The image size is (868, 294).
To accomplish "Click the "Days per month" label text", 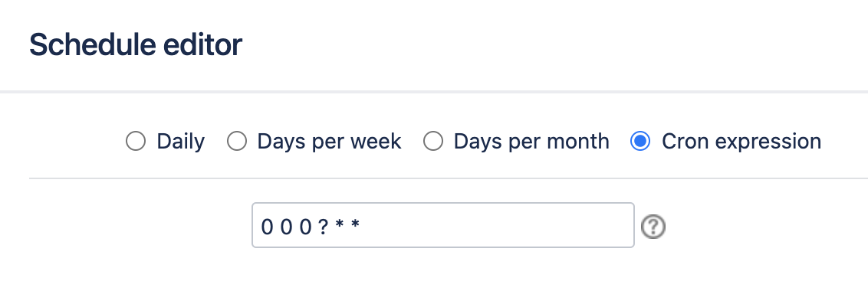I will click(531, 142).
